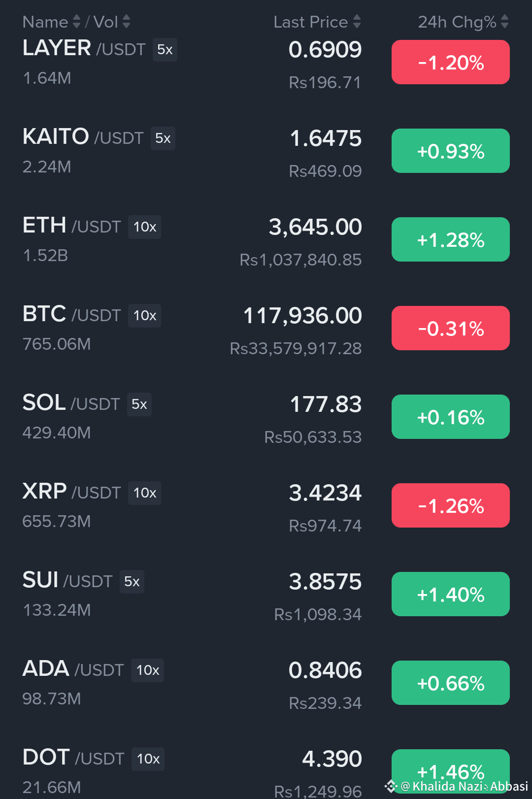Viewport: 532px width, 799px height.
Task: Sort by Name using sort arrows
Action: [76, 22]
